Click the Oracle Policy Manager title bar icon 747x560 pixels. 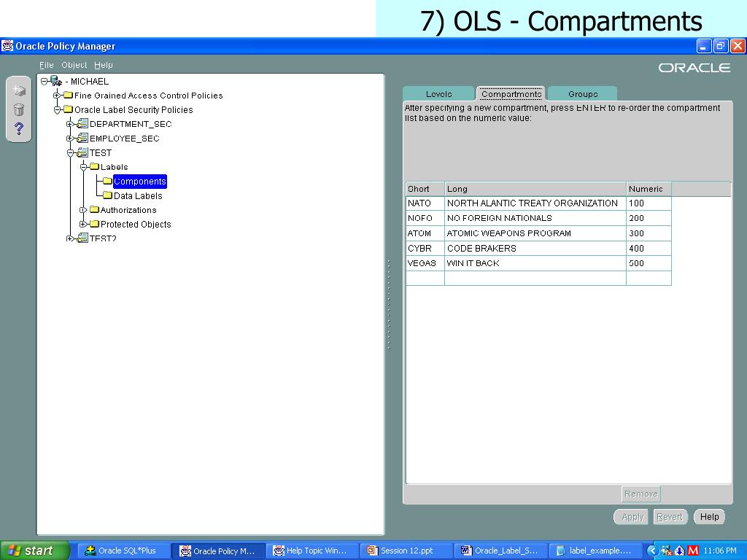(x=7, y=46)
